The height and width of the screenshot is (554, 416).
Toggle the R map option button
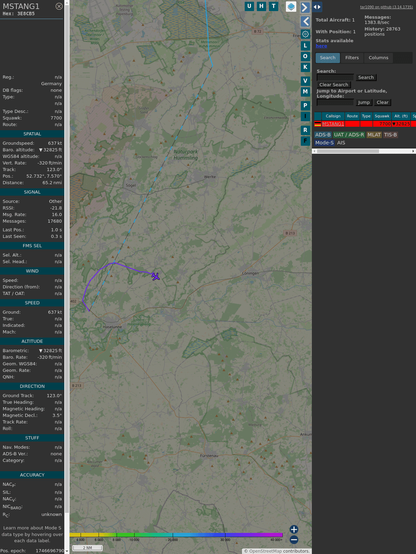pos(305,130)
